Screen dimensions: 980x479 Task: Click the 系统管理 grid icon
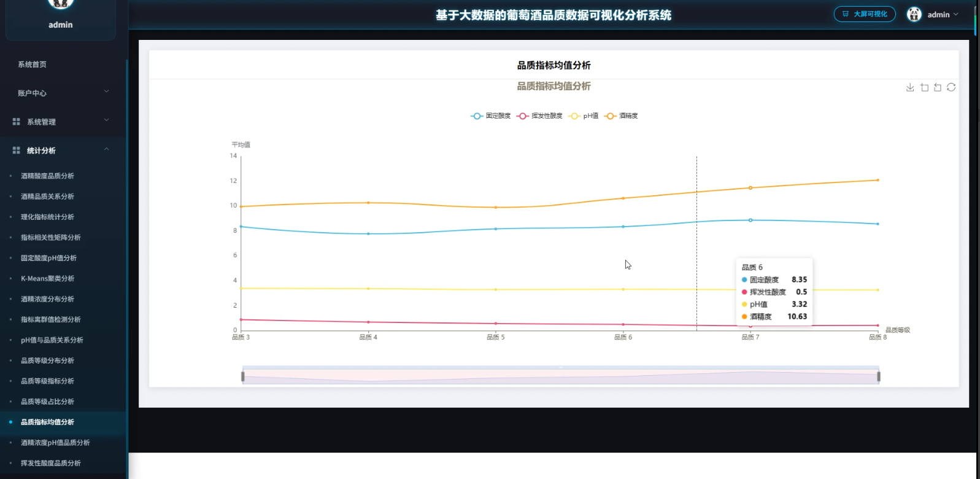pyautogui.click(x=17, y=122)
